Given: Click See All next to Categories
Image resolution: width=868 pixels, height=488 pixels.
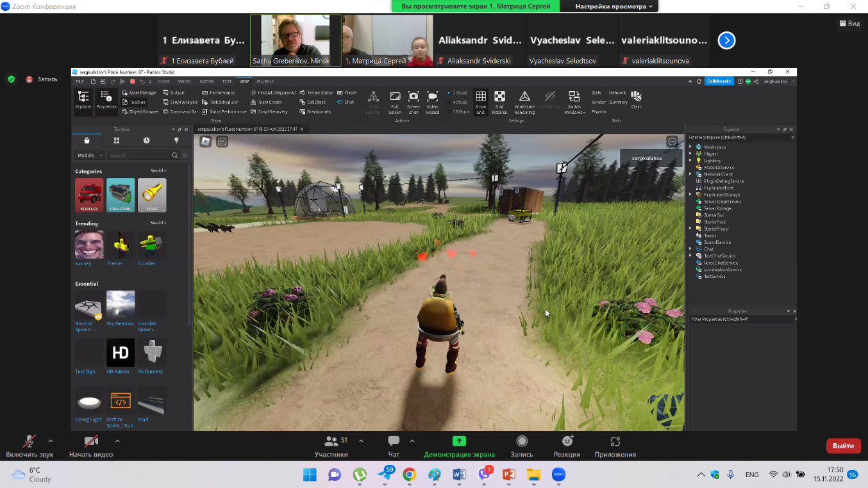Looking at the screenshot, I should pos(158,171).
